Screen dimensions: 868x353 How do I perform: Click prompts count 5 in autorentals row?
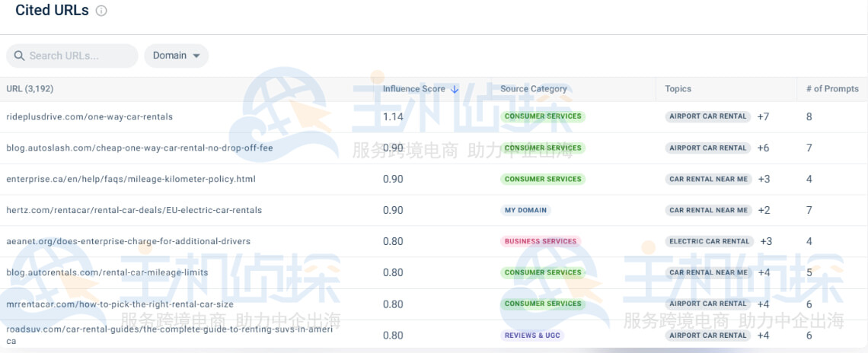(809, 272)
